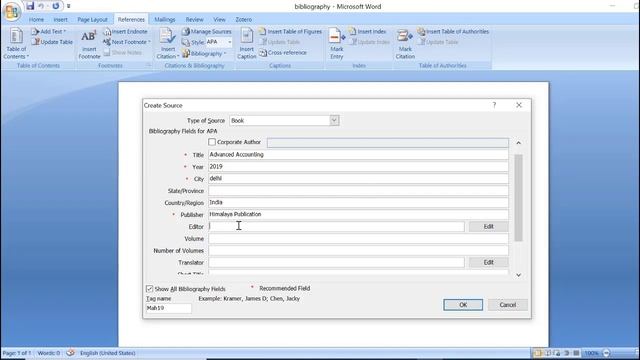Switch to Print Layout view in status bar

click(x=538, y=353)
